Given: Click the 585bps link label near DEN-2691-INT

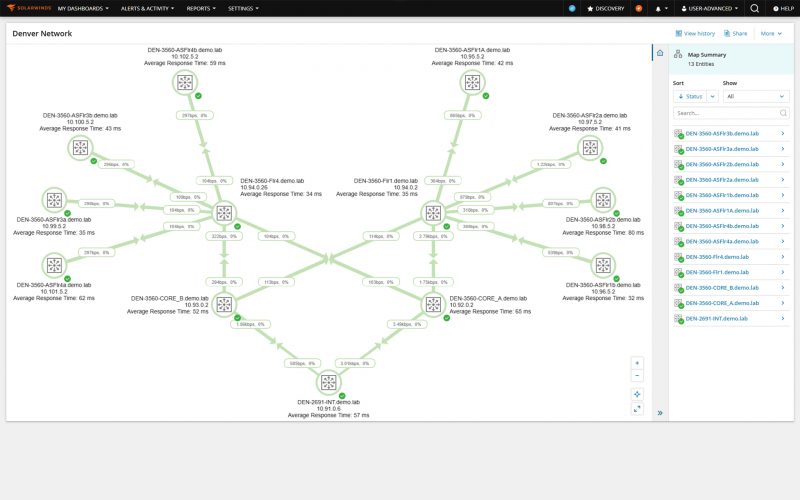Looking at the screenshot, I should (303, 363).
